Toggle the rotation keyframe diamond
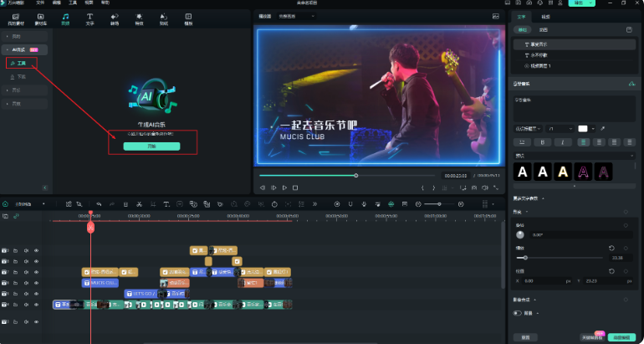 [x=626, y=225]
